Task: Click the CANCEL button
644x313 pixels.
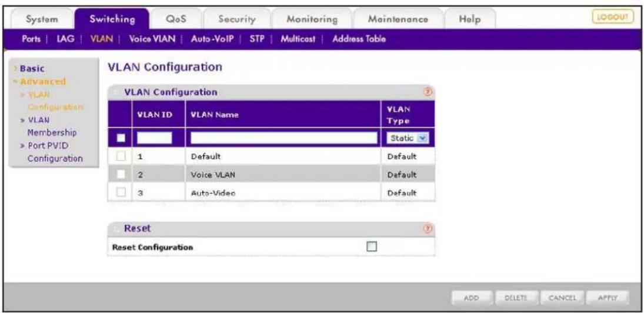Action: [x=562, y=297]
